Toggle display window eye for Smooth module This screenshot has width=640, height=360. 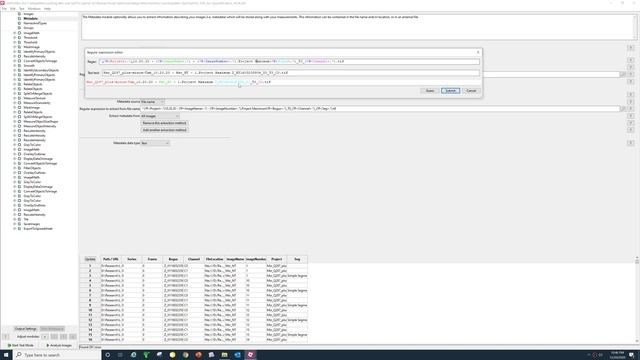15,66
